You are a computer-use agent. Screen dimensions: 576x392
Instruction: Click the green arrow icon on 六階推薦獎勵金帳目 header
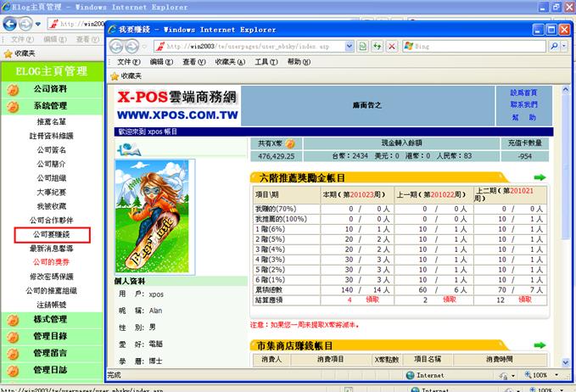[540, 178]
